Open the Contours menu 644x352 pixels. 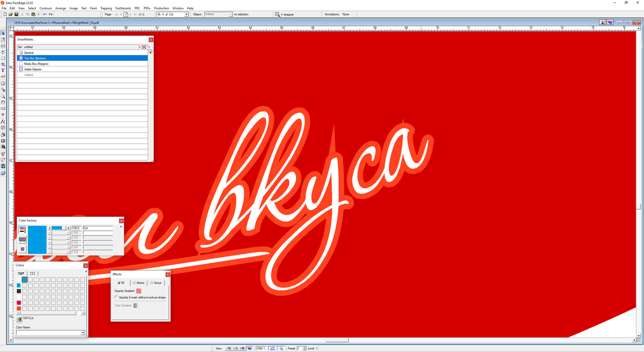[46, 8]
